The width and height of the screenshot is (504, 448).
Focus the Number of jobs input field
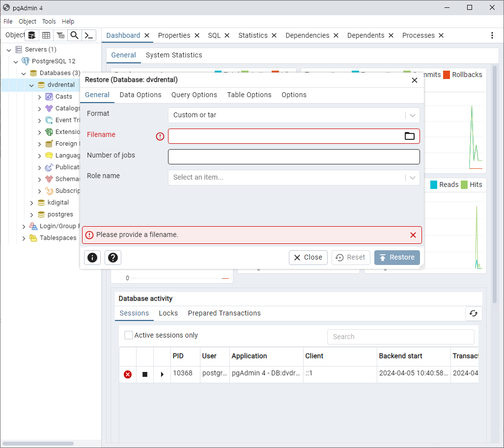click(x=294, y=157)
